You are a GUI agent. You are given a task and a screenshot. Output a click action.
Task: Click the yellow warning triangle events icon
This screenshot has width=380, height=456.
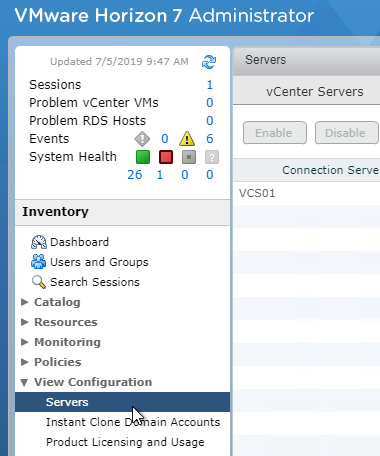[x=187, y=139]
